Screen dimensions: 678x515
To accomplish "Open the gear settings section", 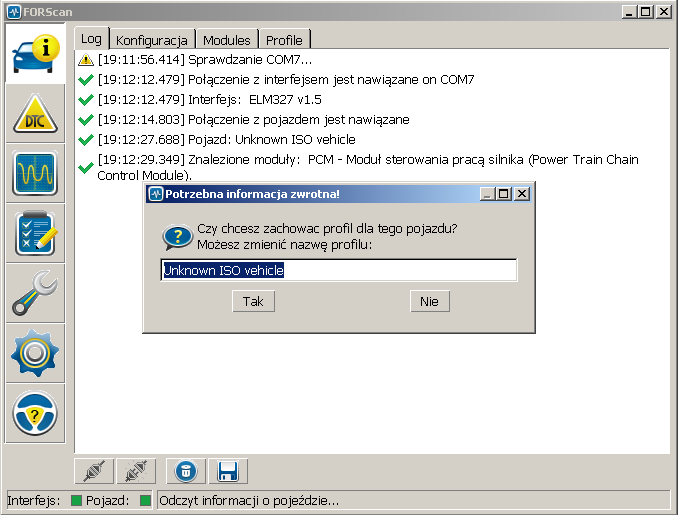I will (35, 352).
